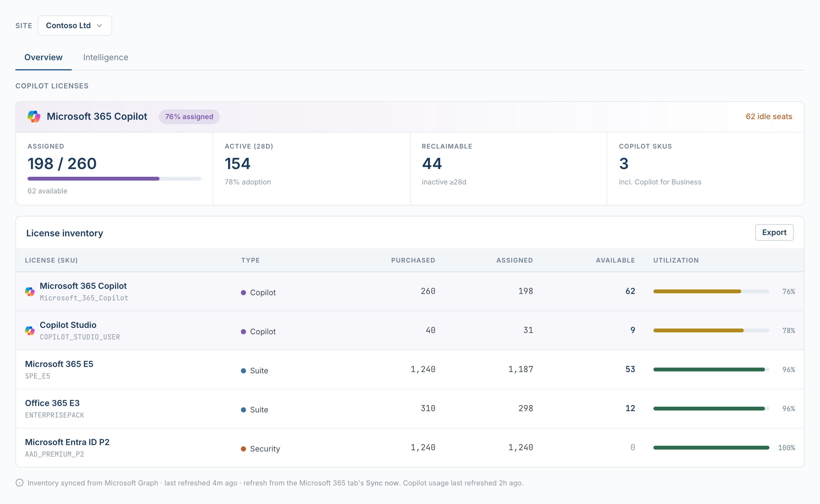Click the info icon in the footer note

pos(20,483)
